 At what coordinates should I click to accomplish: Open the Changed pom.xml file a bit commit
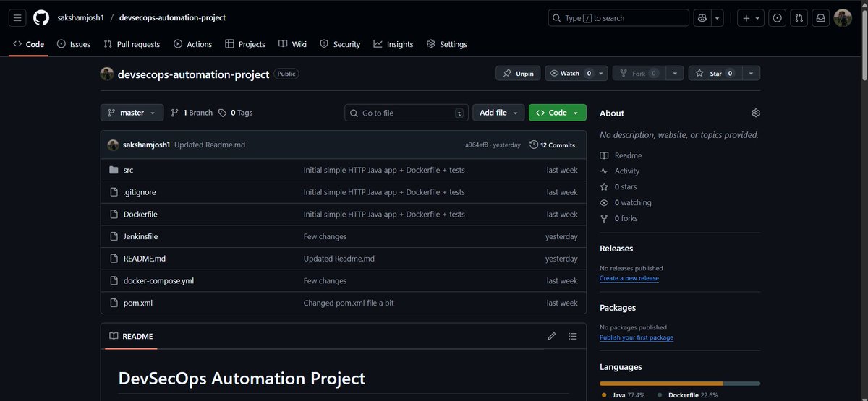pyautogui.click(x=349, y=303)
